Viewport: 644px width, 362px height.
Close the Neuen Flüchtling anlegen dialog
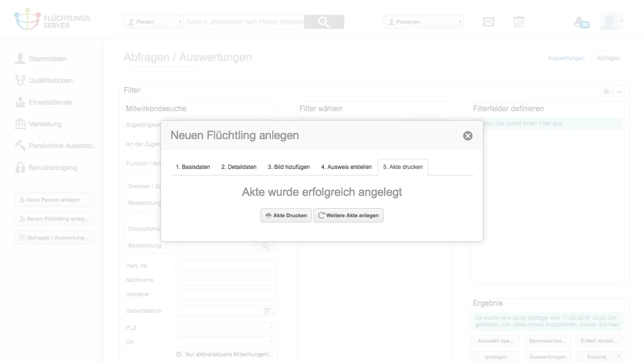tap(468, 136)
